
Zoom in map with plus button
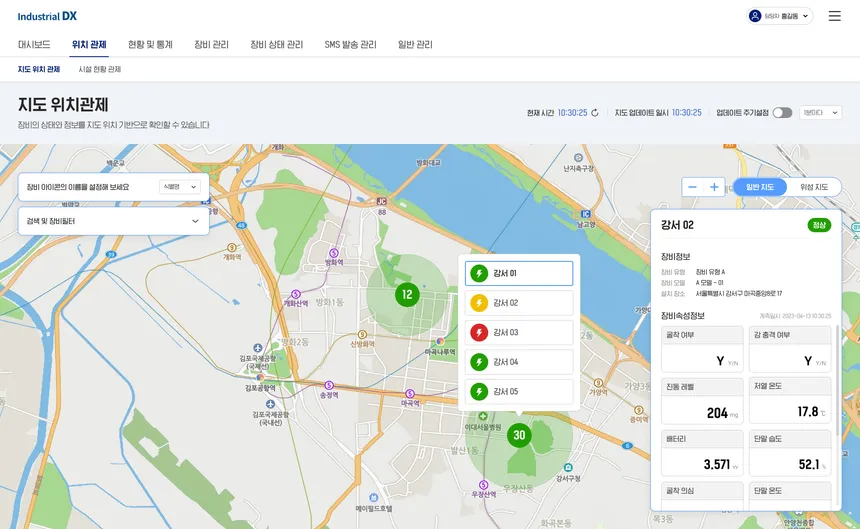pyautogui.click(x=714, y=187)
